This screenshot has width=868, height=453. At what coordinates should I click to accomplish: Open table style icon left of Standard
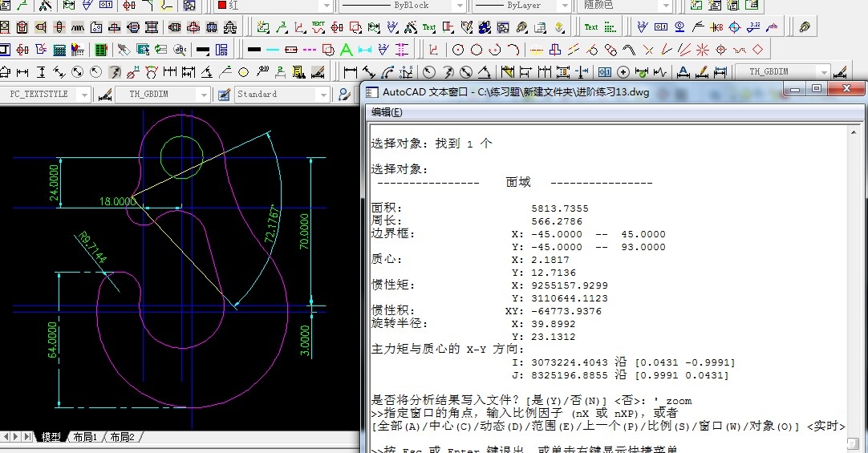pos(224,95)
